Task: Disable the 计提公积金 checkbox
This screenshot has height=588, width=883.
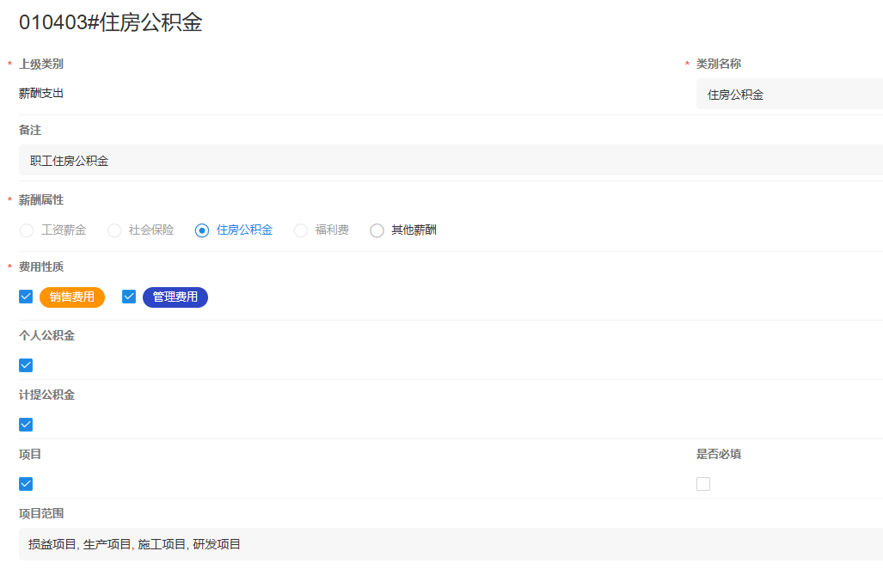Action: point(26,424)
